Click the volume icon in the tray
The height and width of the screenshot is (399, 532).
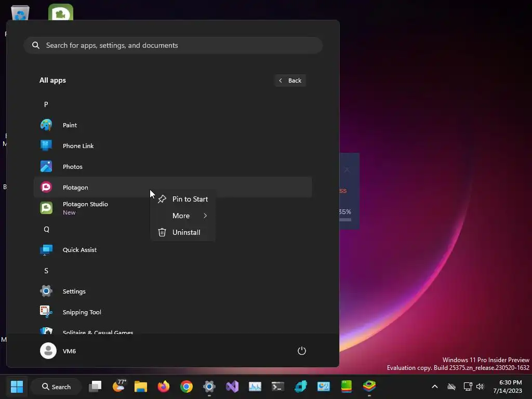coord(480,387)
